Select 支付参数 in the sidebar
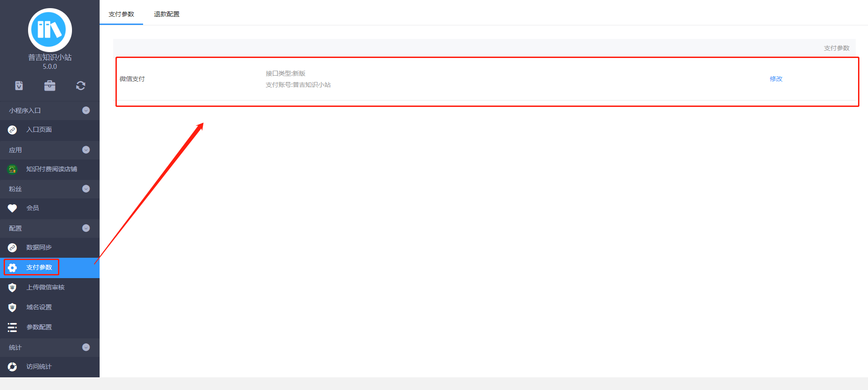The width and height of the screenshot is (868, 390). [x=50, y=268]
